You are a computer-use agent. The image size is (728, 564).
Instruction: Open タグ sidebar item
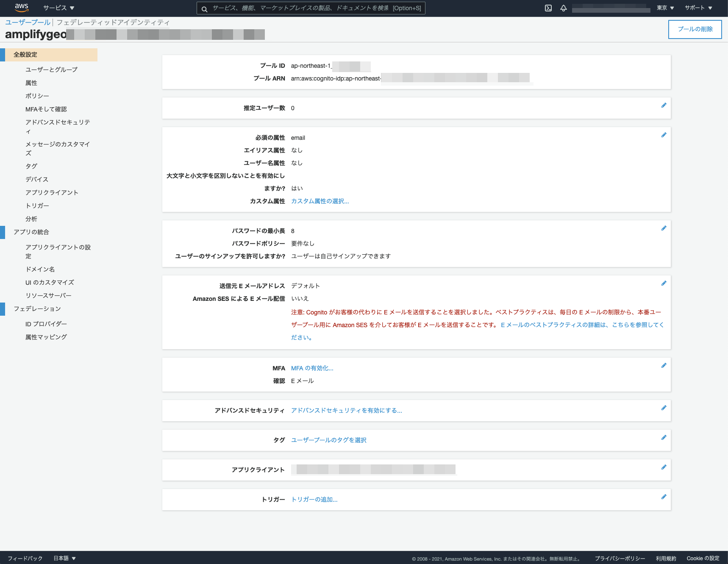(31, 166)
